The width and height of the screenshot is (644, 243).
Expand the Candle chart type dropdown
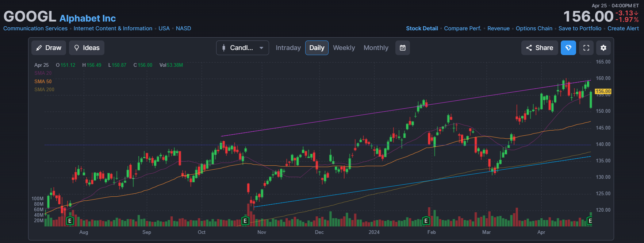242,48
